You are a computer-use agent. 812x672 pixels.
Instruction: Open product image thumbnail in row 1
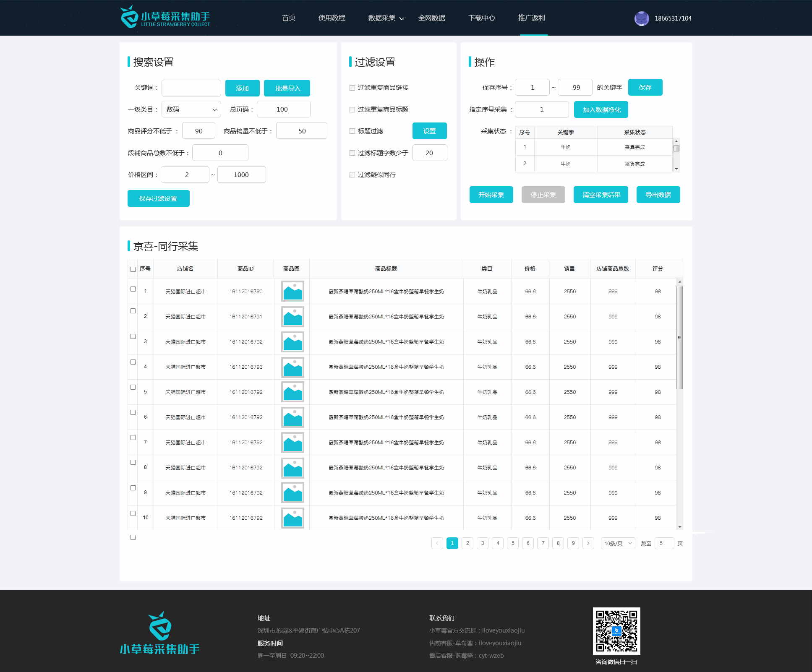click(292, 291)
